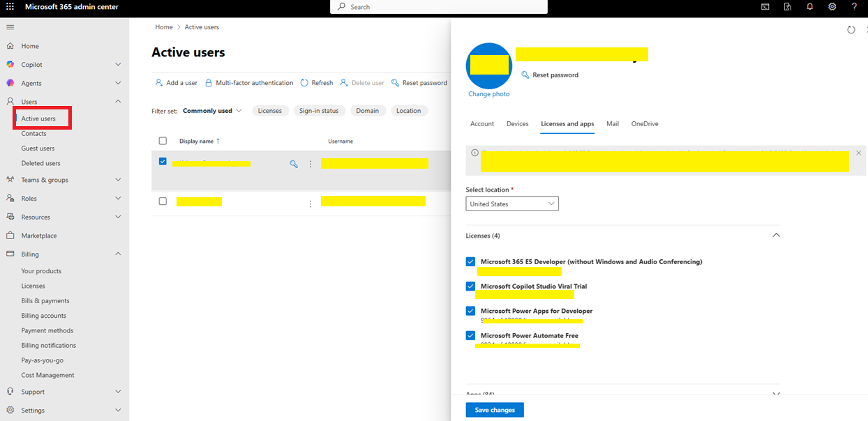The height and width of the screenshot is (421, 868).
Task: Apply the Licenses filter pill
Action: [x=270, y=111]
